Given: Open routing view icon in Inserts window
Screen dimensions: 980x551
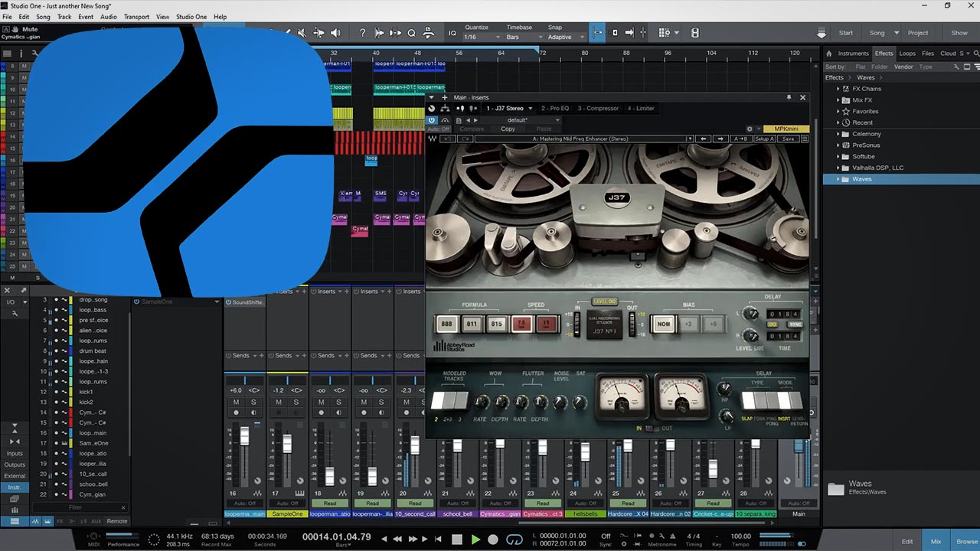Looking at the screenshot, I should pyautogui.click(x=445, y=109).
